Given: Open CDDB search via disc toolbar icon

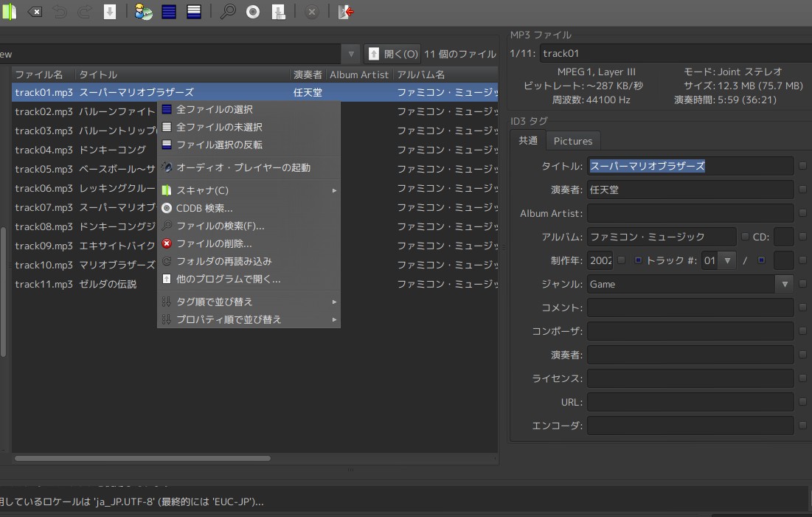Looking at the screenshot, I should pos(253,12).
